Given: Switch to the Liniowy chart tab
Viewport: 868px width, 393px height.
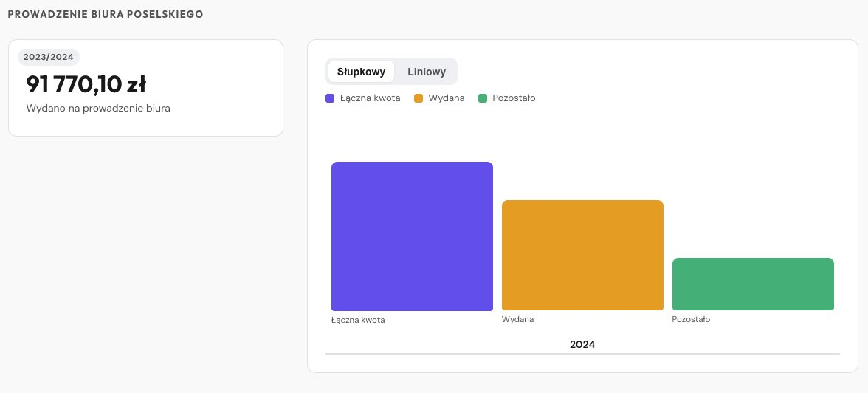Looking at the screenshot, I should coord(427,72).
